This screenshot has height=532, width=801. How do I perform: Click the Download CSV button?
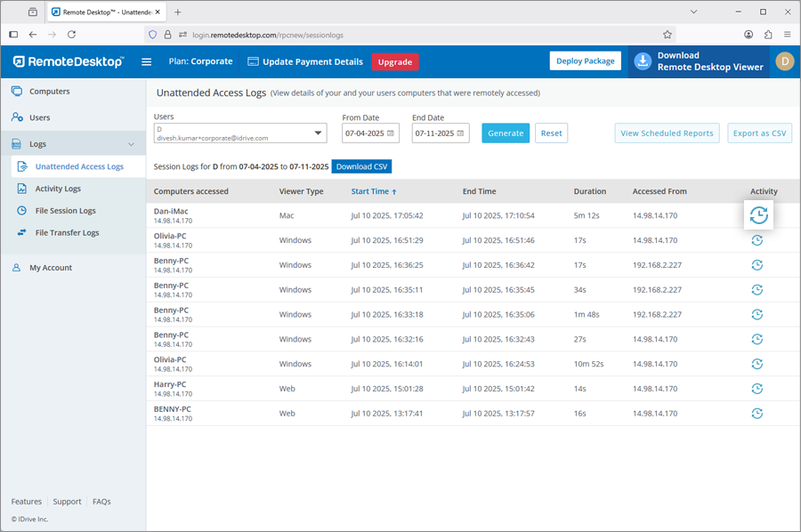pos(360,166)
